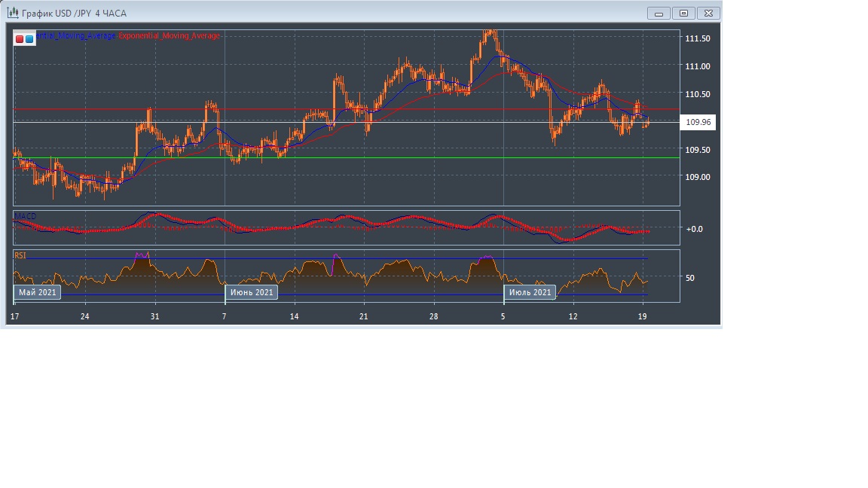Viewport: 868px width, 488px height.
Task: Select the Июнь 2021 timeline marker
Action: click(252, 292)
